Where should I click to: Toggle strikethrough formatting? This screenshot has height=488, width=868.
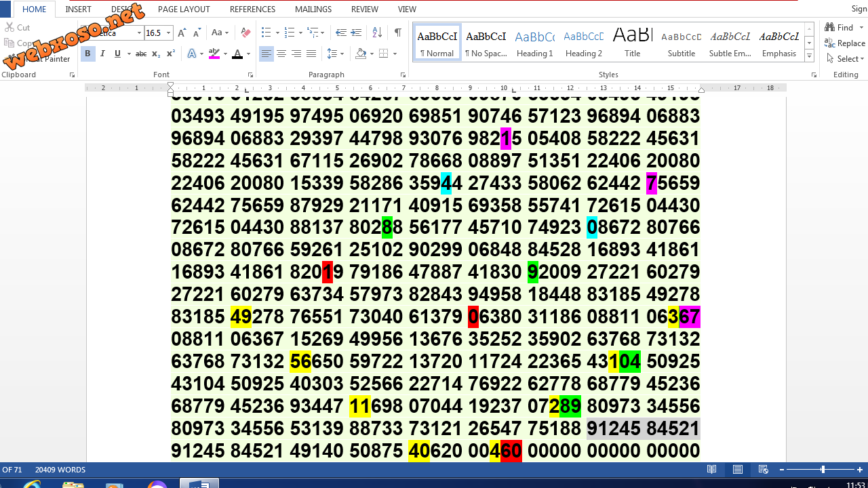coord(141,54)
